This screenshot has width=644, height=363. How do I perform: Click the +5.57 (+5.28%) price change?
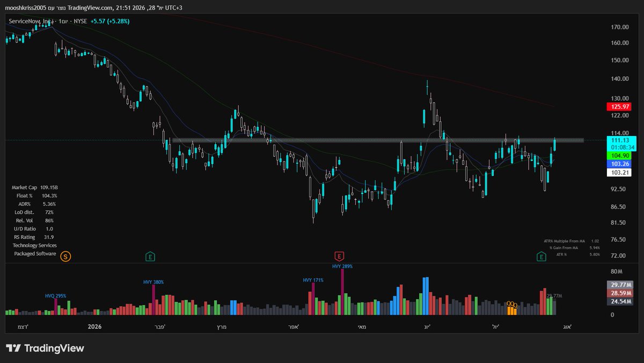111,21
